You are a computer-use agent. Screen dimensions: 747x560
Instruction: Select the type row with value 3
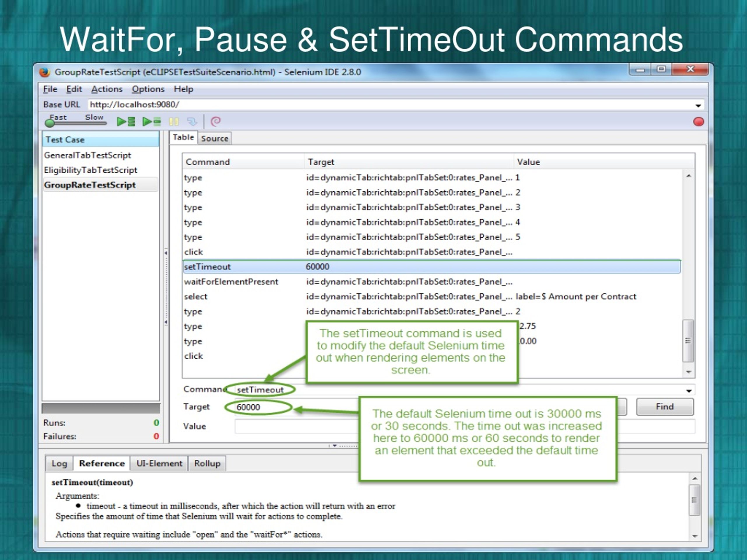click(431, 207)
